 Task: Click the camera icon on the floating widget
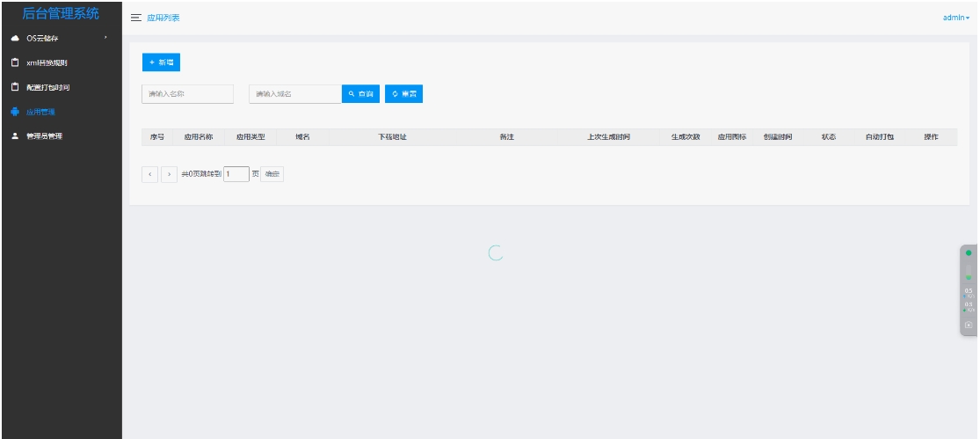tap(969, 325)
